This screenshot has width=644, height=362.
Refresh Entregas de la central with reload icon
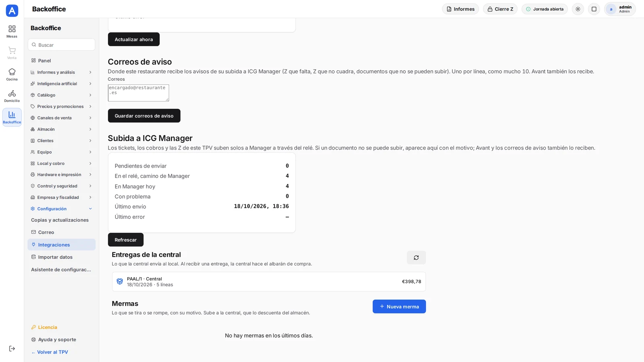pos(416,257)
